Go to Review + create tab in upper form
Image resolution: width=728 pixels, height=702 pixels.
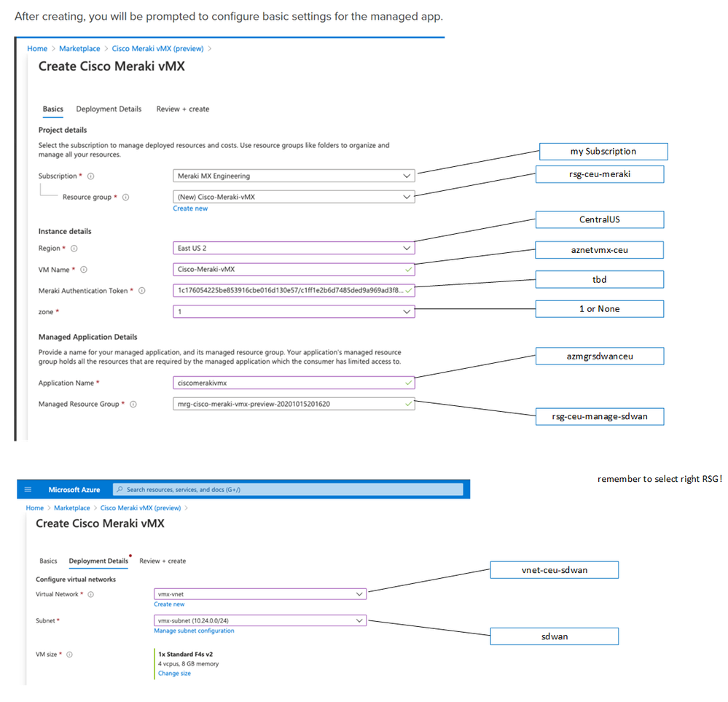point(183,109)
